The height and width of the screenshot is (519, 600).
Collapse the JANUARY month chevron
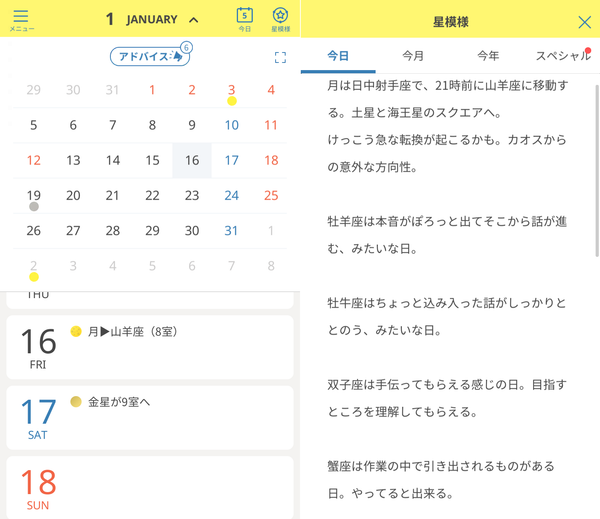pyautogui.click(x=194, y=20)
